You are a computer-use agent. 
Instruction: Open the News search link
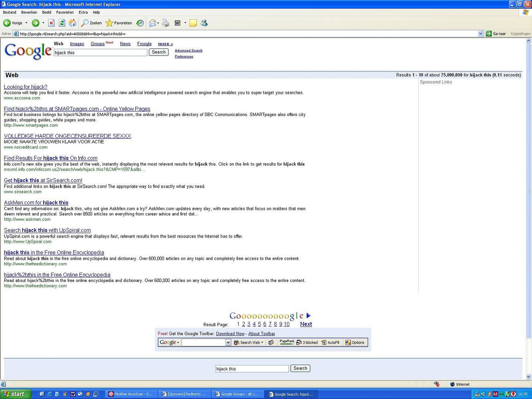click(x=125, y=44)
